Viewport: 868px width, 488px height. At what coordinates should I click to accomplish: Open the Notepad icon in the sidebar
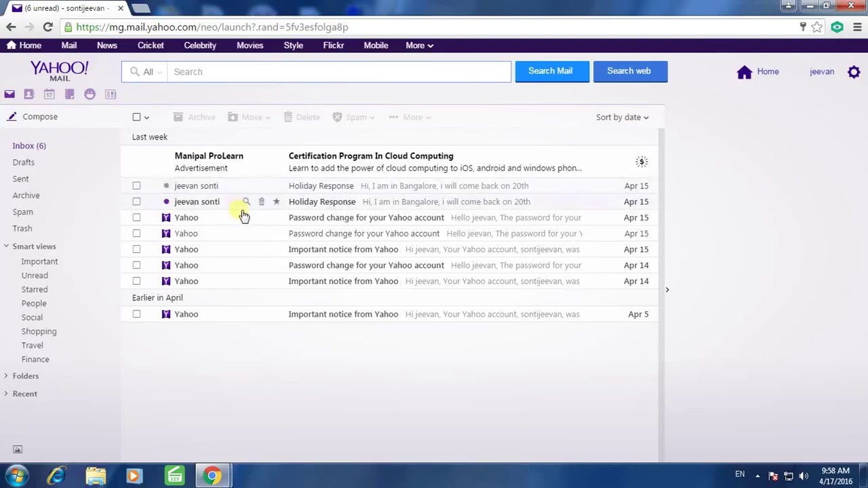click(69, 94)
